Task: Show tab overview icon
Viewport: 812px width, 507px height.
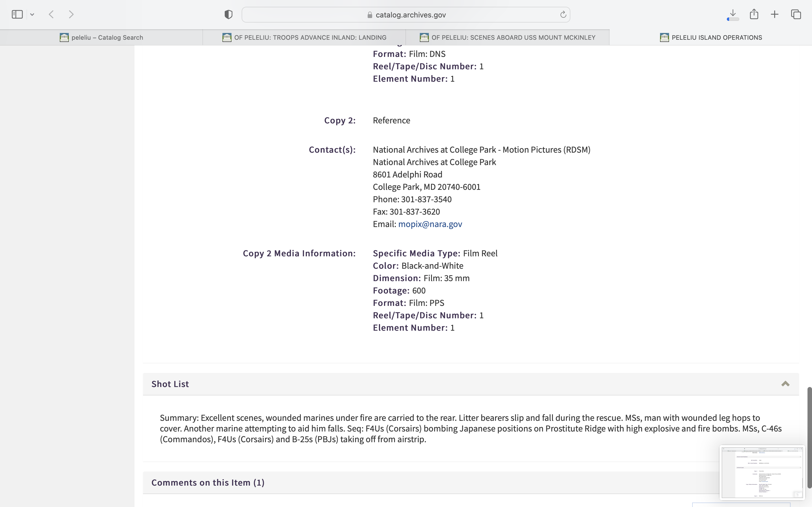Action: pyautogui.click(x=796, y=14)
